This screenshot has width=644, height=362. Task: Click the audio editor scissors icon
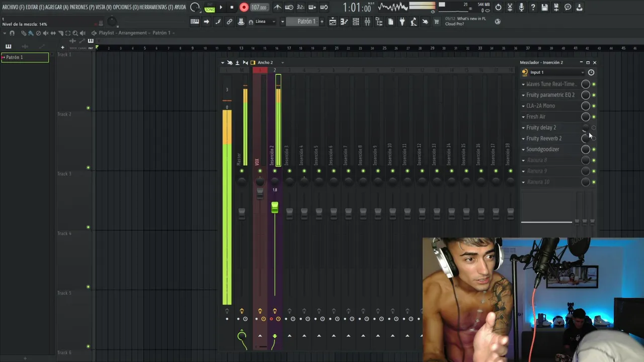510,7
